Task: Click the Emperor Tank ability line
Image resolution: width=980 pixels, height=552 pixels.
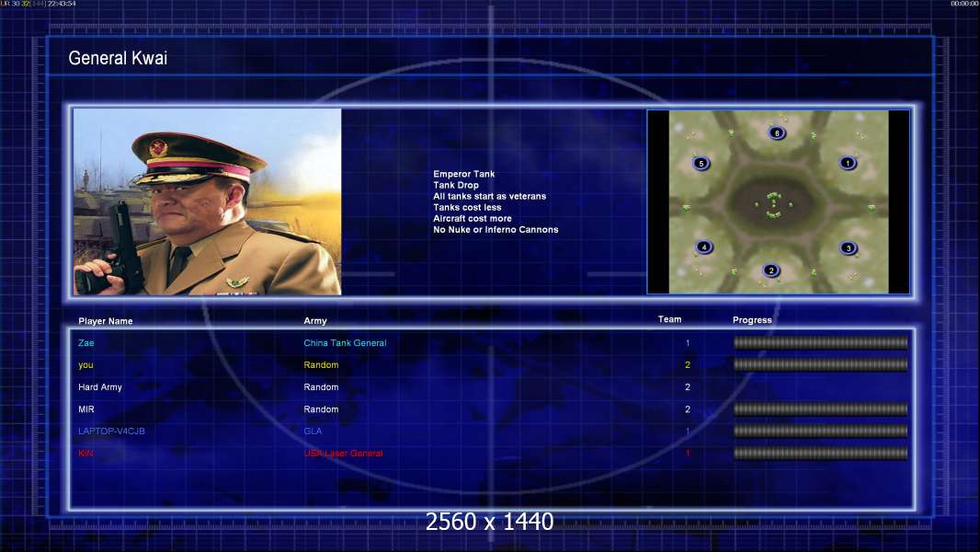Action: point(463,174)
